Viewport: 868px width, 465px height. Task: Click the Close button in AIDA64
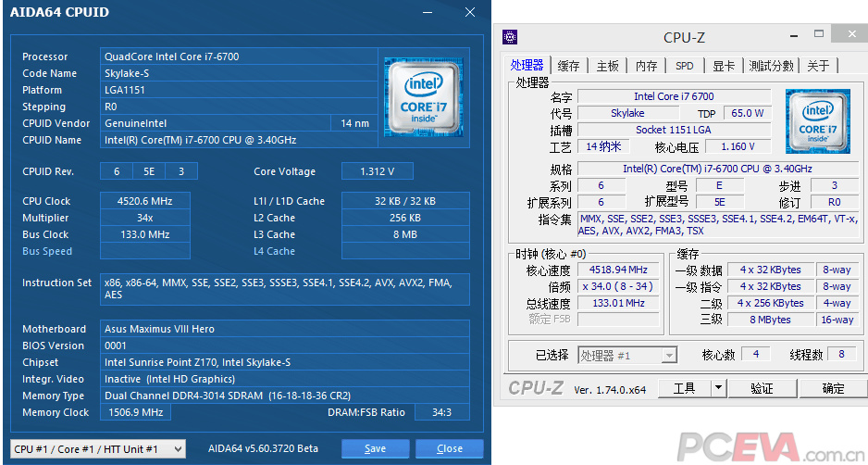pyautogui.click(x=450, y=449)
